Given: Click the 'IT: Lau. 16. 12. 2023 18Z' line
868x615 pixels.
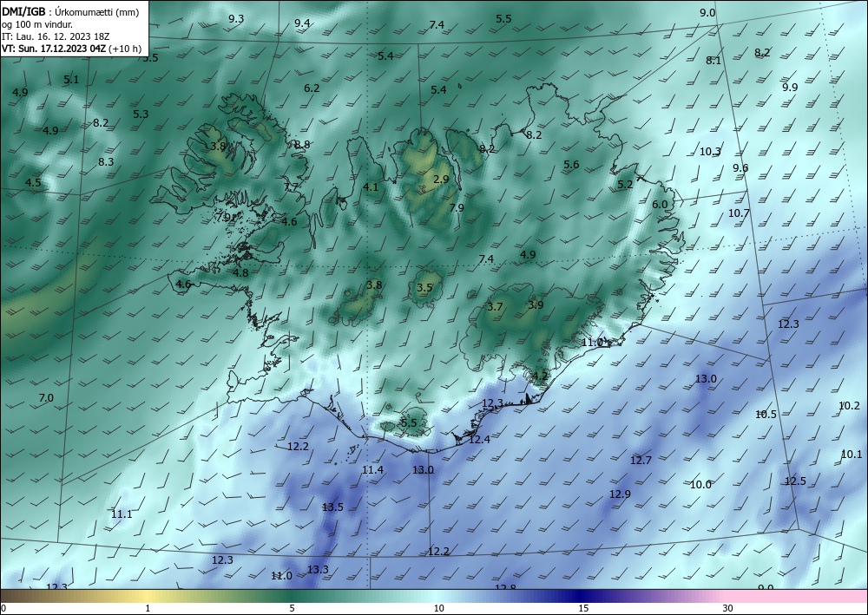Looking at the screenshot, I should pyautogui.click(x=56, y=36).
